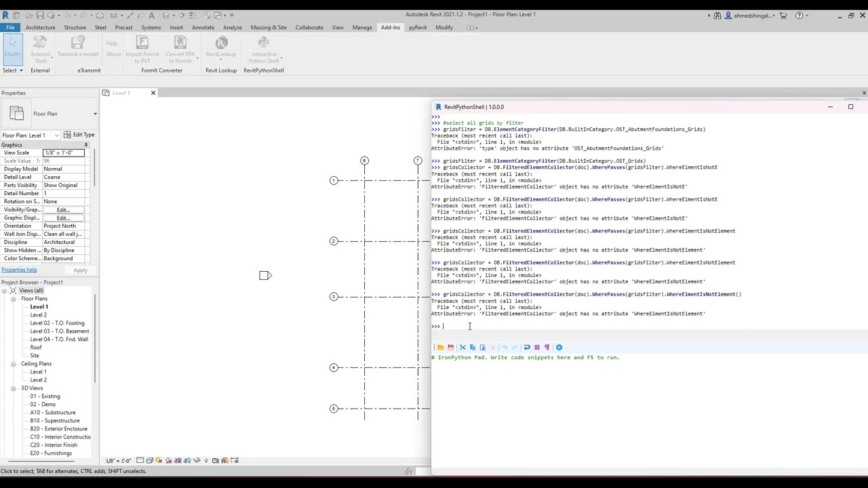The height and width of the screenshot is (488, 868).
Task: Copy icon in IronPython pad toolbar
Action: (x=473, y=347)
